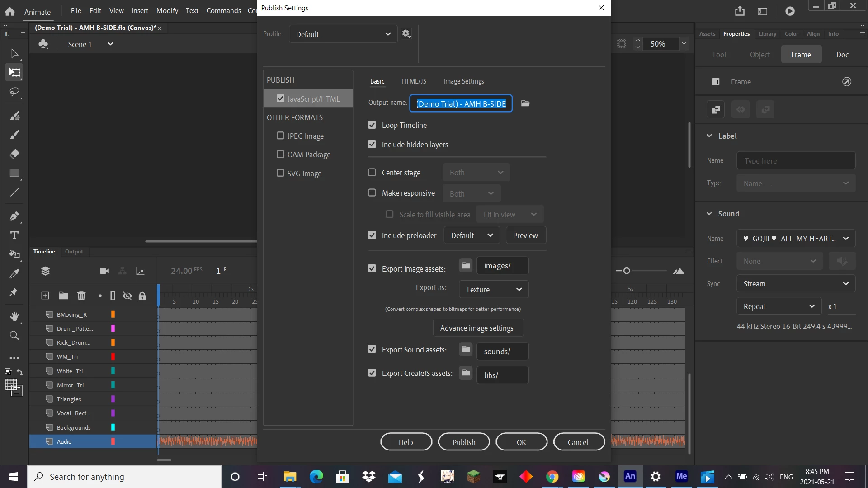Viewport: 868px width, 488px height.
Task: Select the Lasso tool
Action: tap(14, 92)
